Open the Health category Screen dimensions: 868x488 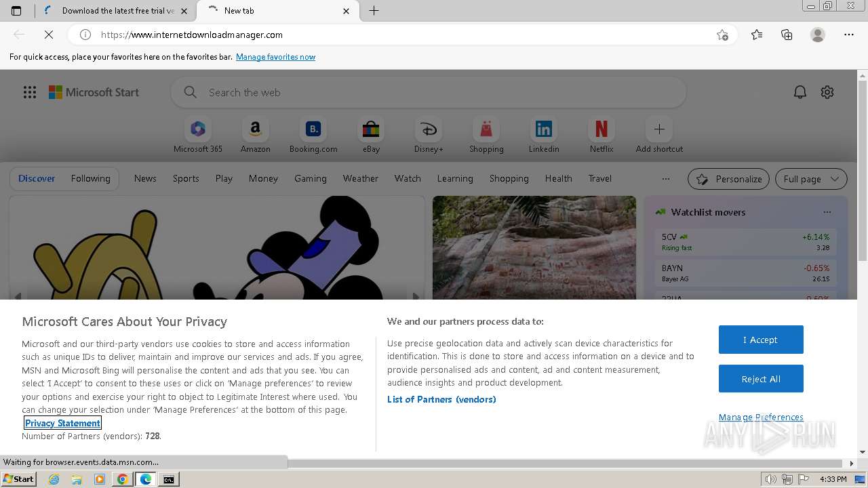[x=559, y=178]
